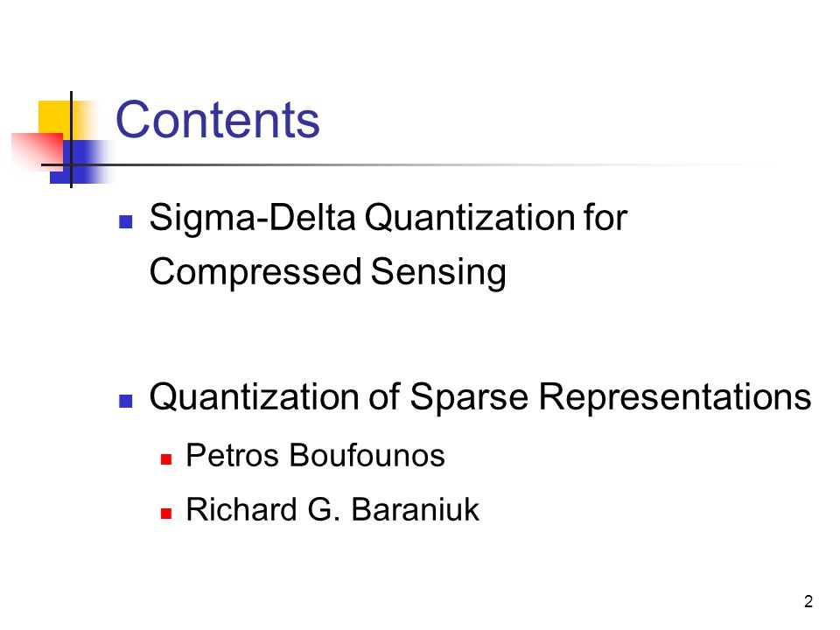Click the blue square in title decoration
This screenshot has height=630, width=840.
click(x=80, y=162)
